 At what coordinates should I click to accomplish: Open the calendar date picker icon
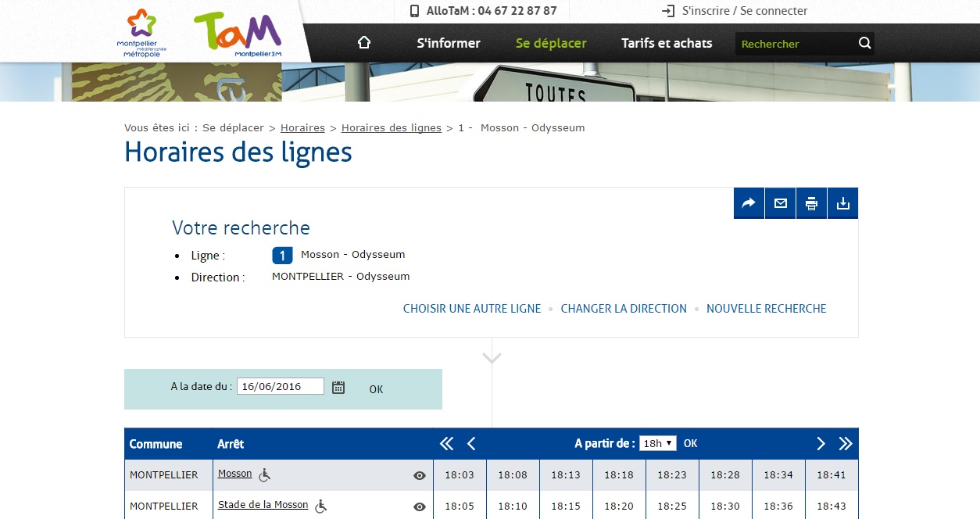tap(338, 387)
